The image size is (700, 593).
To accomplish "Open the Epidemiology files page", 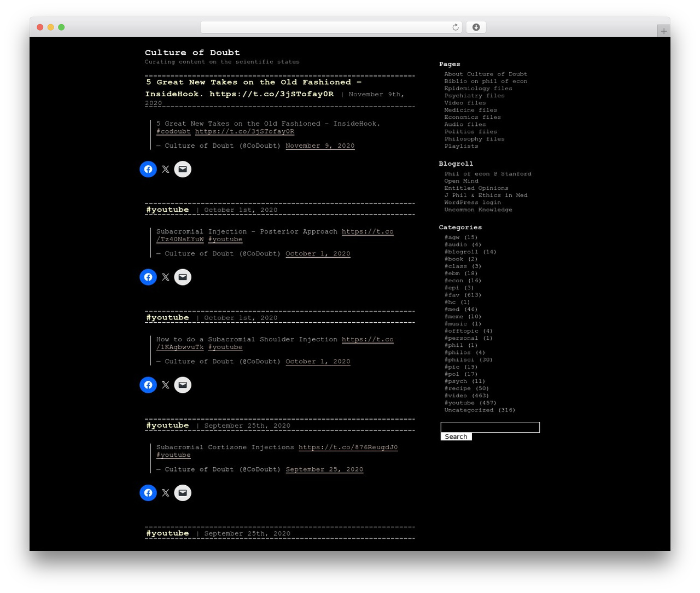I will [x=478, y=88].
